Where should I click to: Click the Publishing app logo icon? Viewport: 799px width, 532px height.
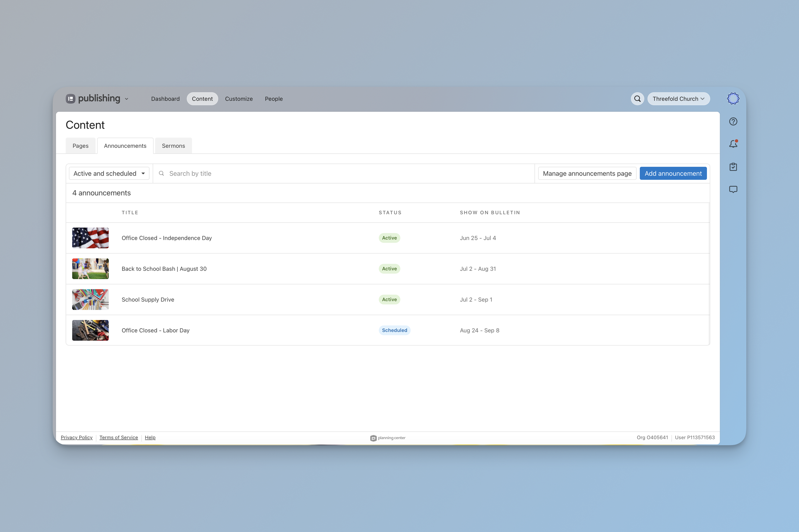(x=70, y=99)
